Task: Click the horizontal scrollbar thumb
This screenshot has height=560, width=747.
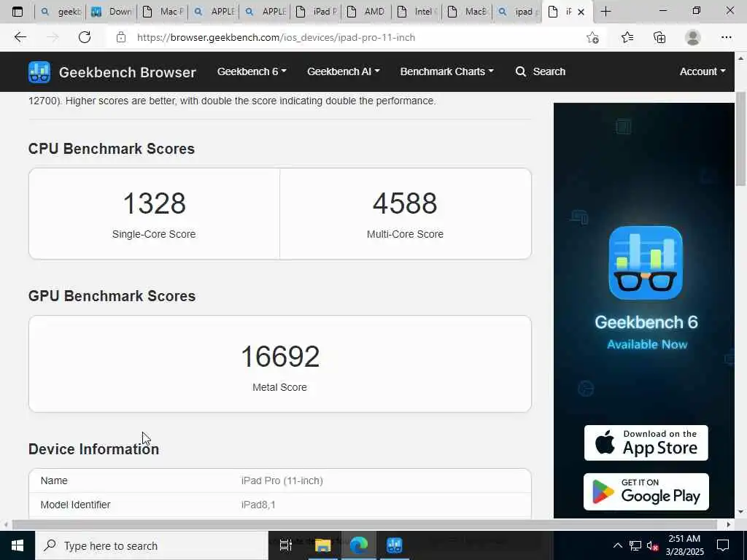Action: pyautogui.click(x=365, y=524)
